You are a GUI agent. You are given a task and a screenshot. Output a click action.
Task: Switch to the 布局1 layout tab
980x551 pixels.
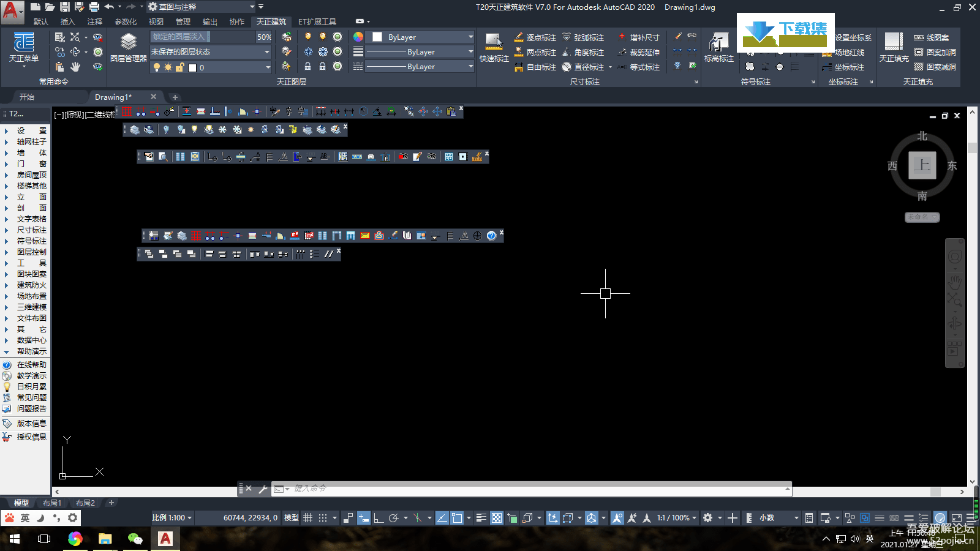(52, 503)
